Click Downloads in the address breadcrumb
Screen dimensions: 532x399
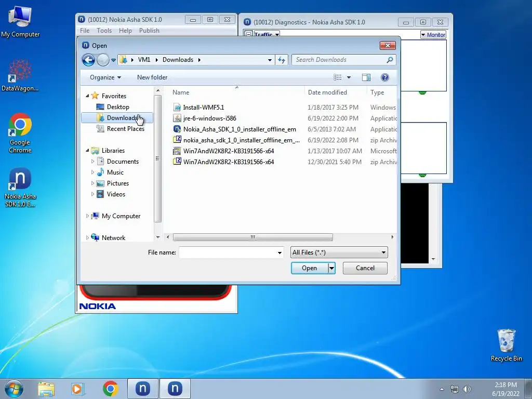(178, 60)
